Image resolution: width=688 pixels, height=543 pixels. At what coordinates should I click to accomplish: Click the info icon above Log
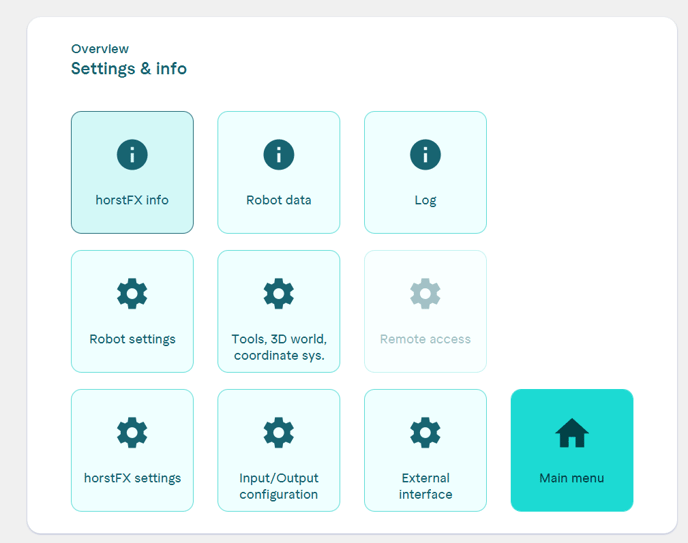(425, 155)
